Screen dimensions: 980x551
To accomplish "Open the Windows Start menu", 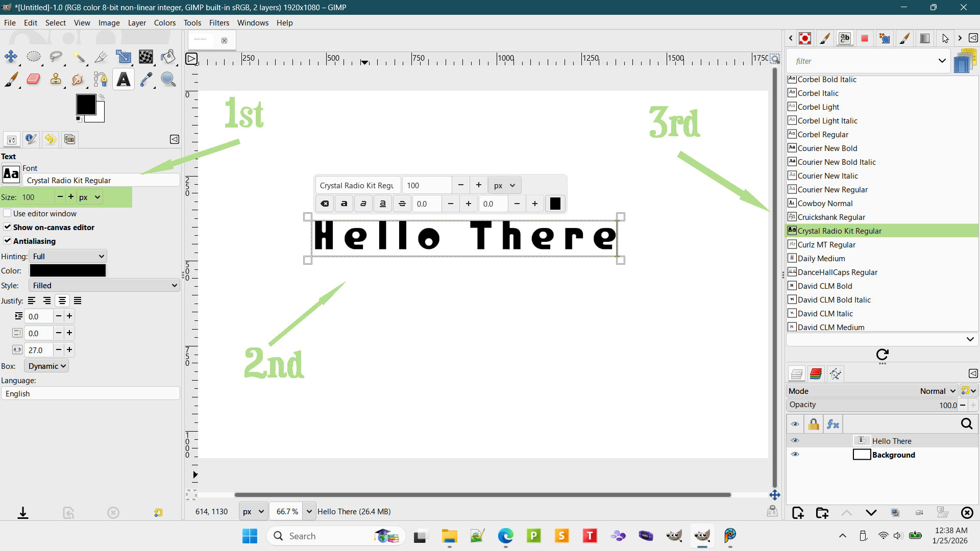I will 250,536.
